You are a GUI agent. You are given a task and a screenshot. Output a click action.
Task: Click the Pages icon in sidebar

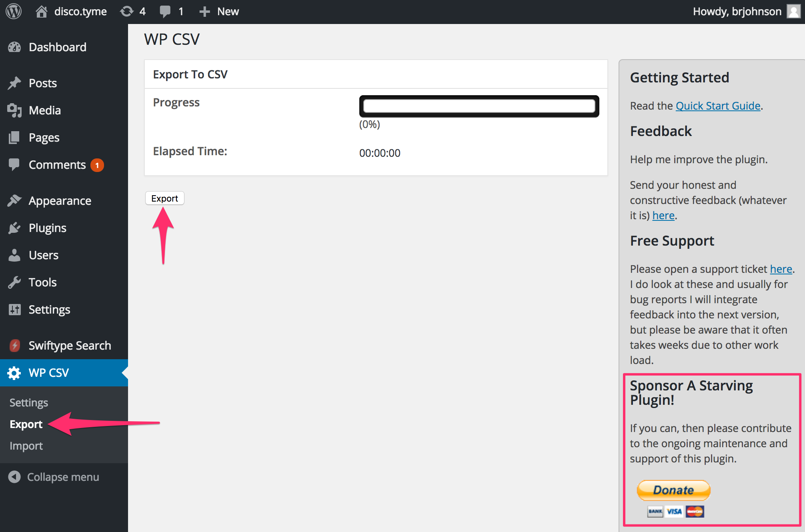click(14, 138)
